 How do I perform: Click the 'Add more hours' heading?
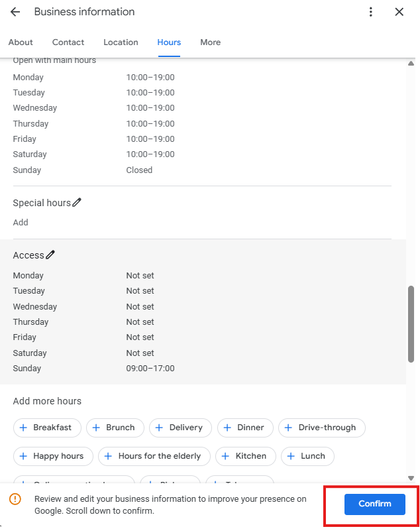click(x=47, y=401)
